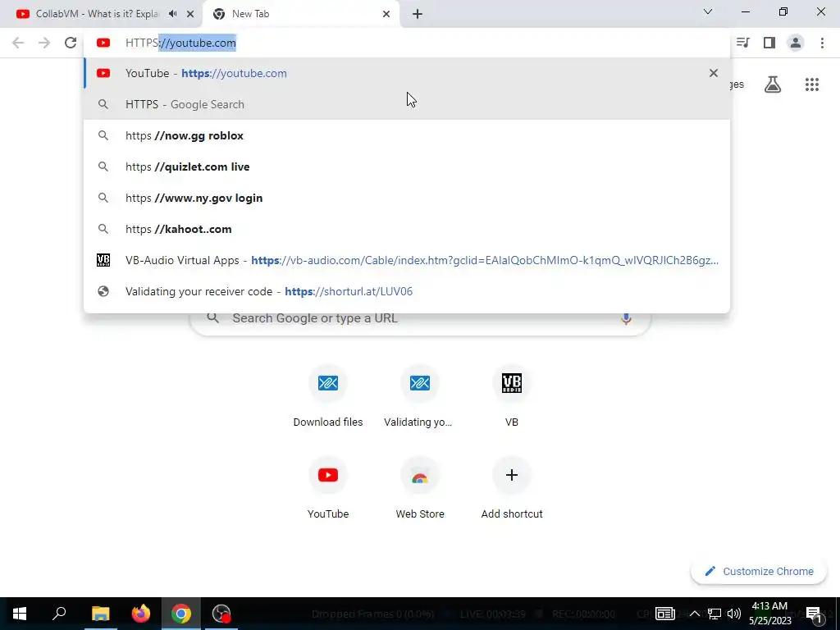The width and height of the screenshot is (840, 630).
Task: Open the VB shortcut tile
Action: pos(512,397)
